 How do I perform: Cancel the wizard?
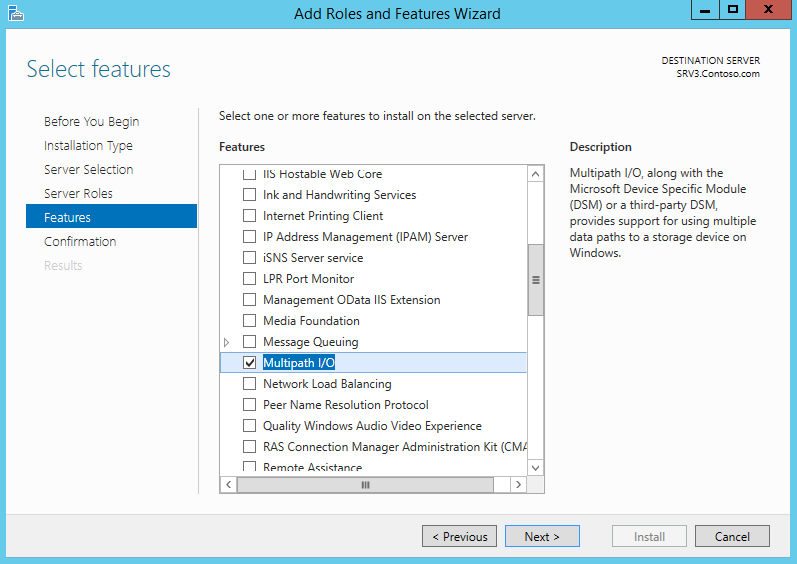click(x=732, y=537)
